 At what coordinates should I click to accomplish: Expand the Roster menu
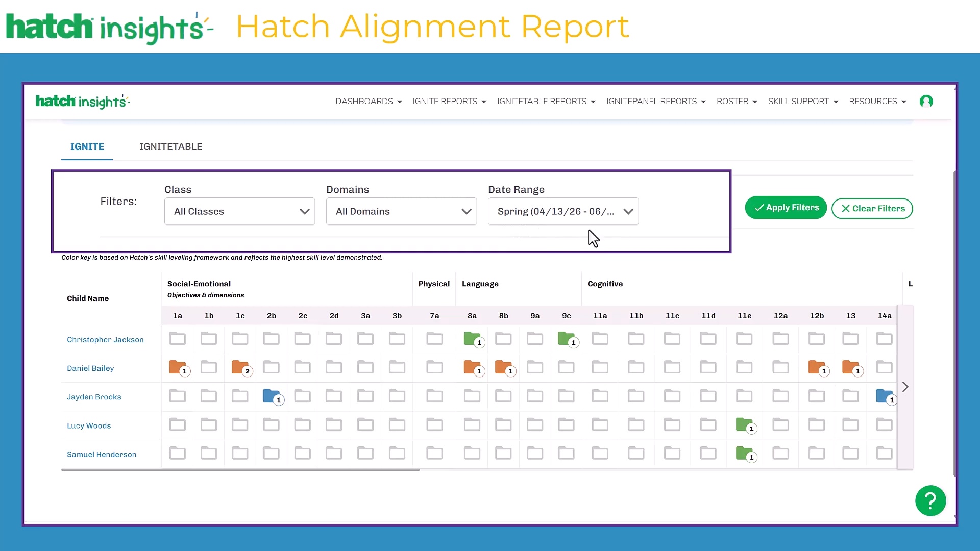pyautogui.click(x=737, y=102)
